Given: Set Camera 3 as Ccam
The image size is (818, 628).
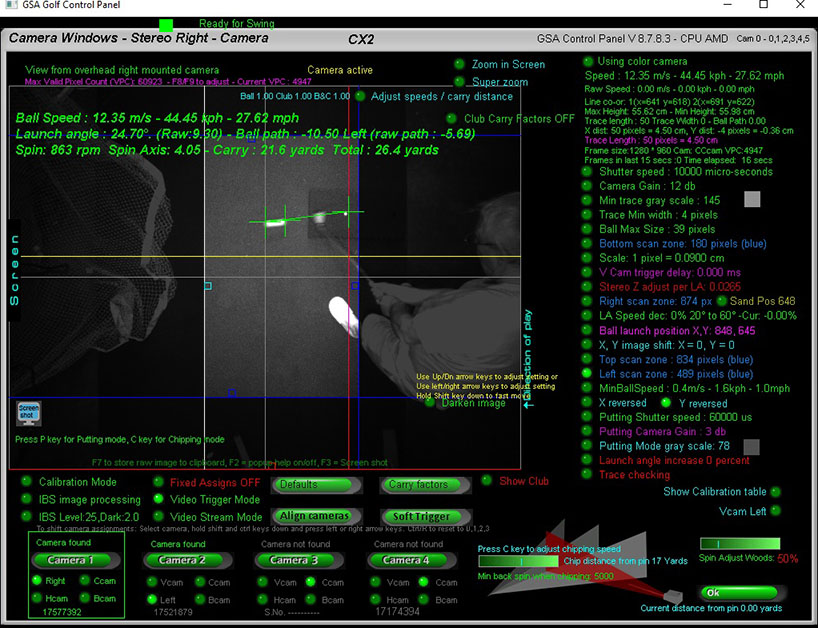Looking at the screenshot, I should pos(311,582).
